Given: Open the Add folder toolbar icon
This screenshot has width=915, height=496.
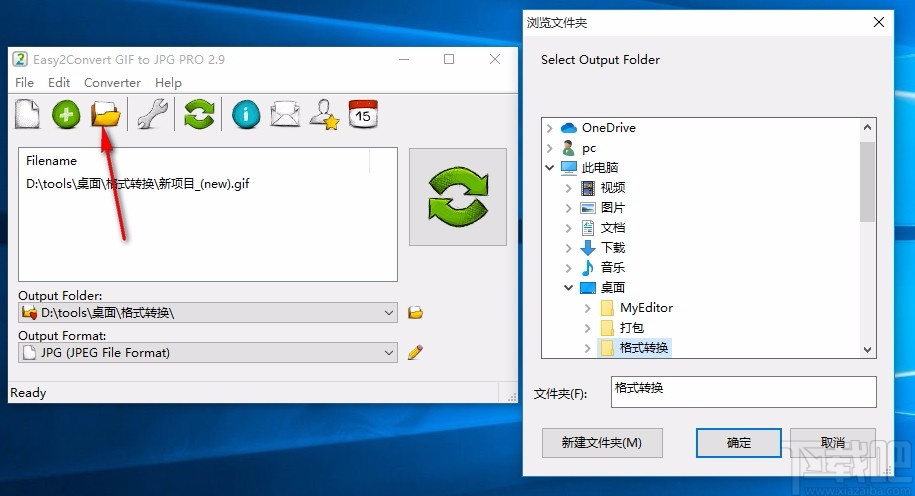Looking at the screenshot, I should point(106,114).
